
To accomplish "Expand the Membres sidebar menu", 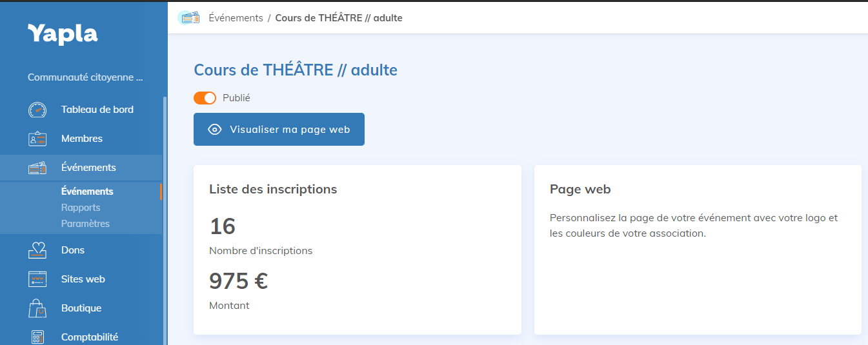I will (x=82, y=139).
